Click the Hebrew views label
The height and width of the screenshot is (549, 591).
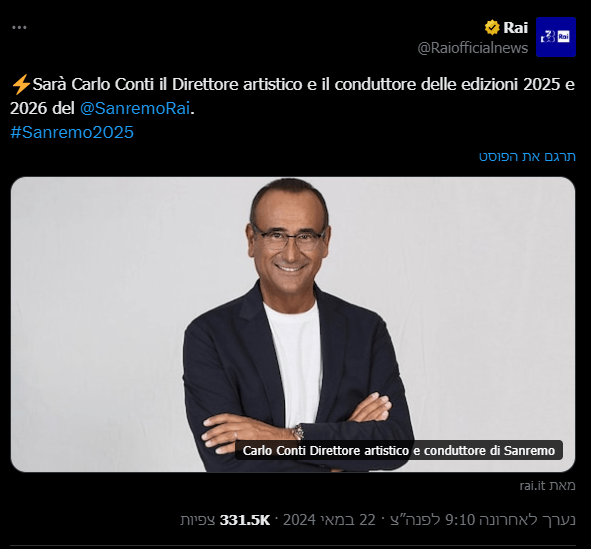click(198, 520)
